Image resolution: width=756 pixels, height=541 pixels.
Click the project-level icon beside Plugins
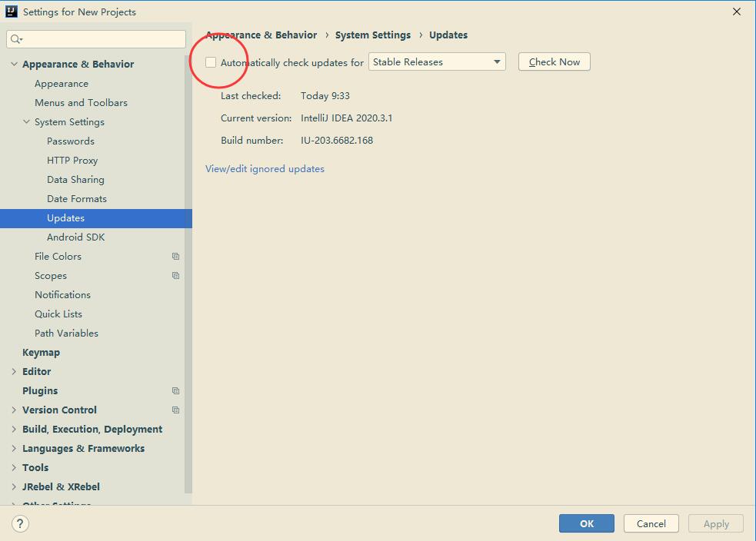click(x=175, y=390)
